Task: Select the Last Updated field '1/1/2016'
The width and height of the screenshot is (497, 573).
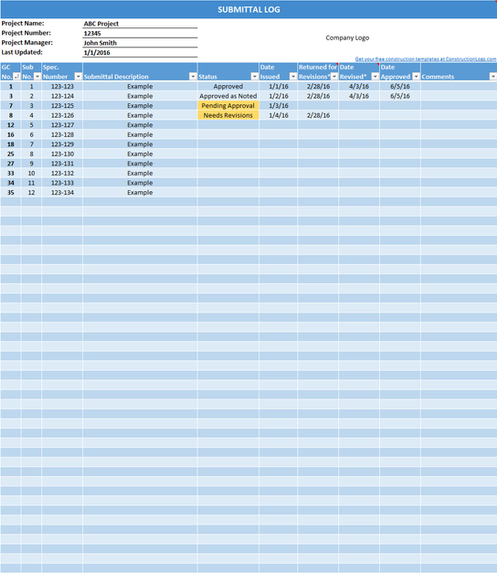Action: [x=140, y=53]
